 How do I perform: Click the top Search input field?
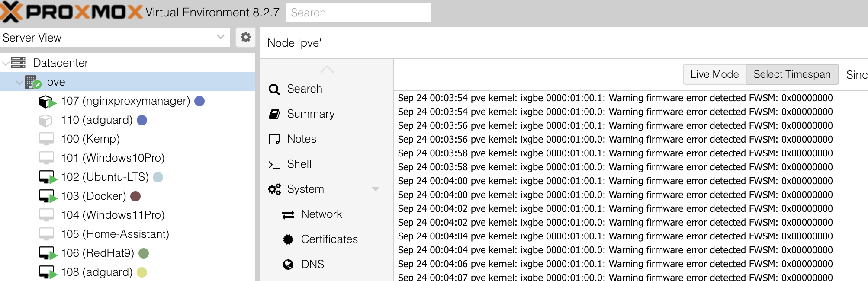point(358,12)
